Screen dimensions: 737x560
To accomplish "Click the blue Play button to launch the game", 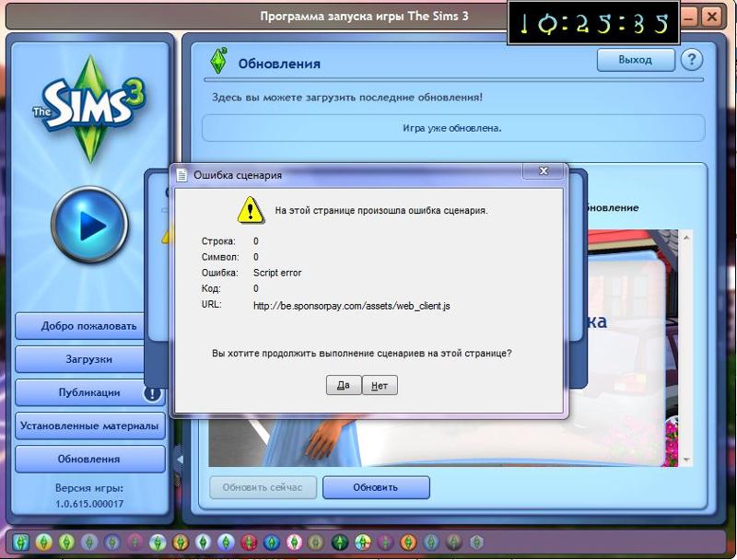I will [89, 225].
